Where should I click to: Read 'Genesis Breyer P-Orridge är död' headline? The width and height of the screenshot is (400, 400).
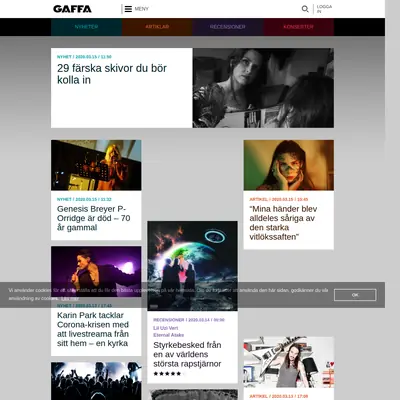click(x=94, y=218)
